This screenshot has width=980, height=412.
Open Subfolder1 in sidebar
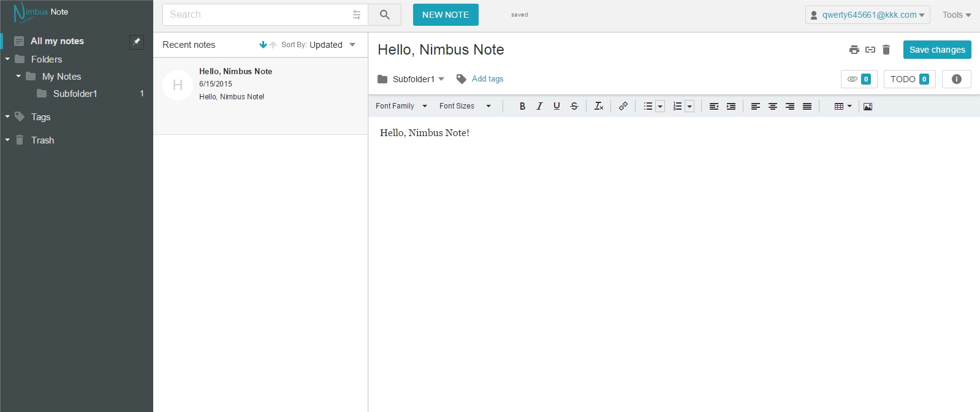75,94
